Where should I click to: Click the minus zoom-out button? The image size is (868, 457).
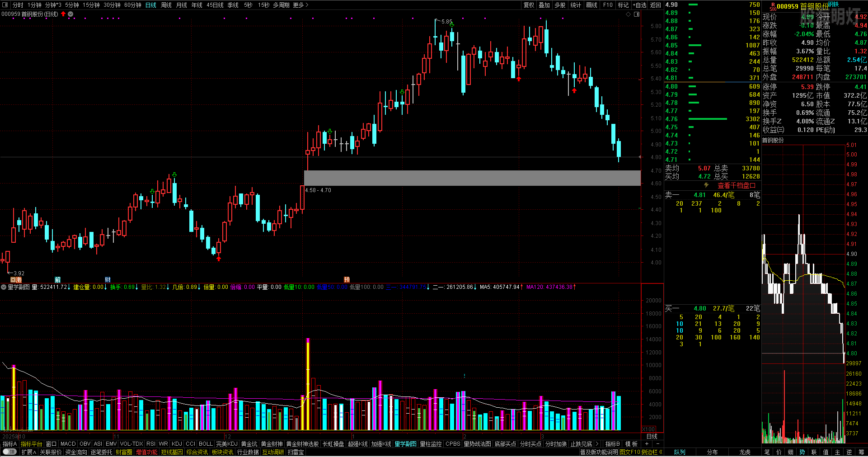(657, 444)
